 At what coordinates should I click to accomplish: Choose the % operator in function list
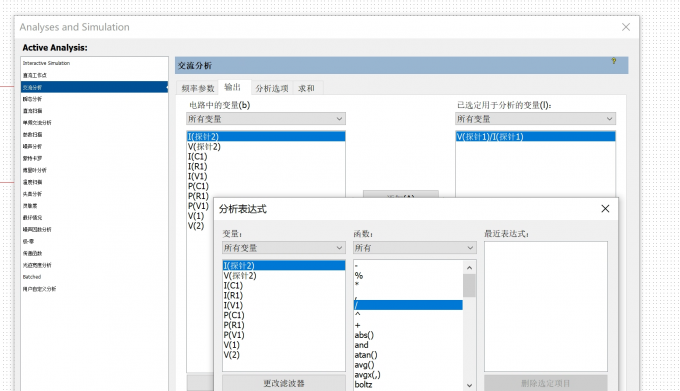(408, 275)
